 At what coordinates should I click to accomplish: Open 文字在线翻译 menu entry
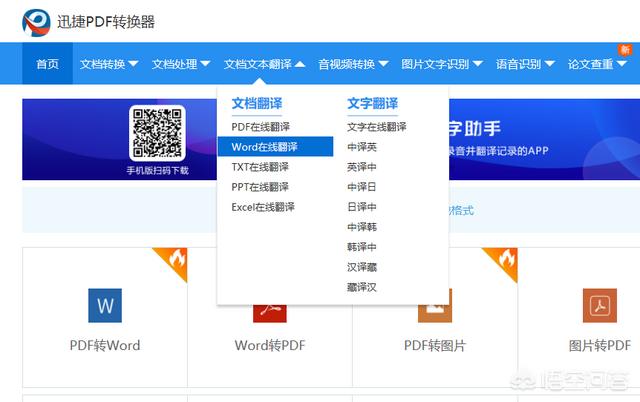[x=377, y=127]
